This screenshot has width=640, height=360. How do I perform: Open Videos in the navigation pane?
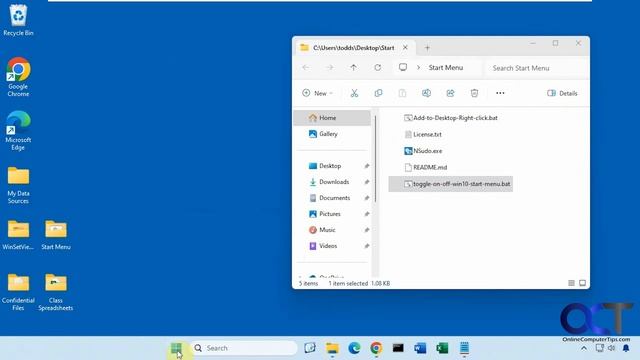[328, 246]
